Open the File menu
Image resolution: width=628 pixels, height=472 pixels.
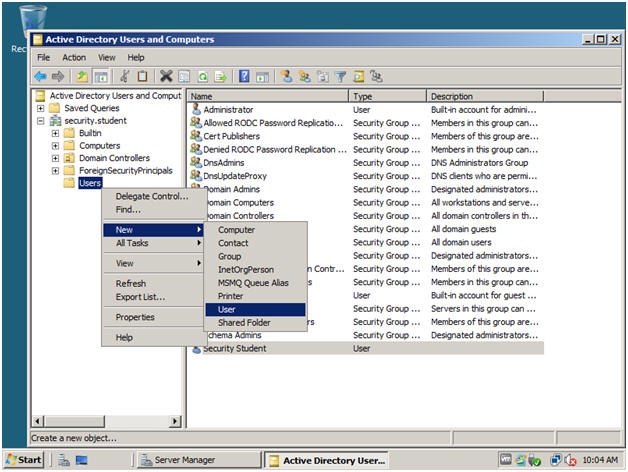click(43, 57)
